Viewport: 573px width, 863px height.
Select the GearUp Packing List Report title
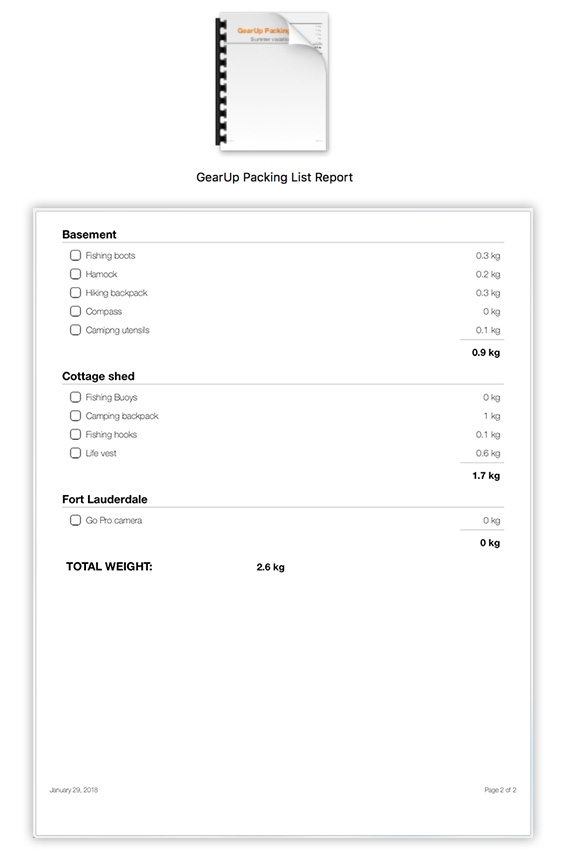pyautogui.click(x=274, y=178)
